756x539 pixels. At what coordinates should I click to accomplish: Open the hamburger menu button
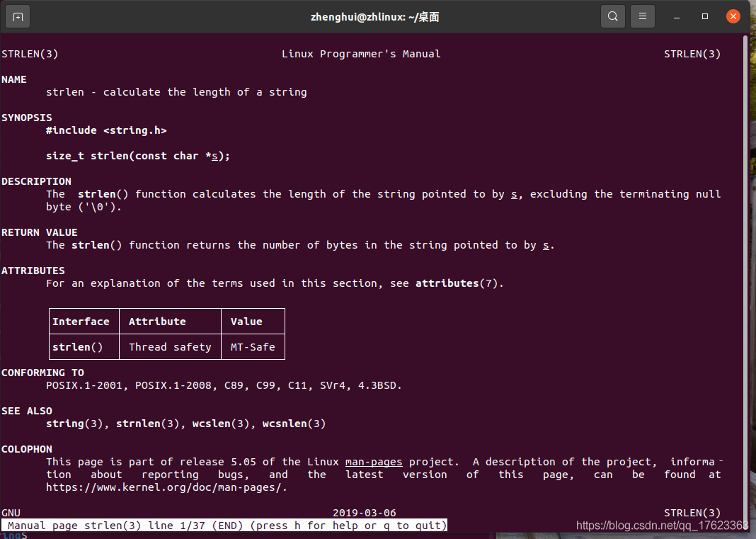pyautogui.click(x=643, y=16)
